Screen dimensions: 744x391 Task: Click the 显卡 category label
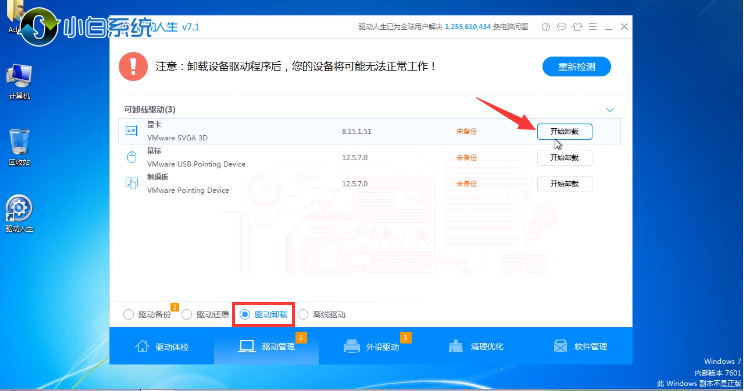tap(154, 125)
